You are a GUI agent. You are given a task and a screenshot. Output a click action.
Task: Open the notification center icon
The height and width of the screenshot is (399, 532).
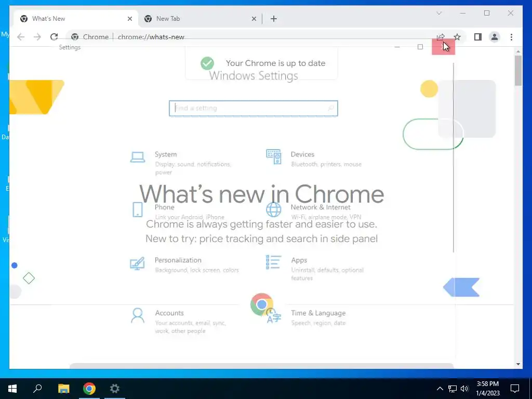coord(515,389)
